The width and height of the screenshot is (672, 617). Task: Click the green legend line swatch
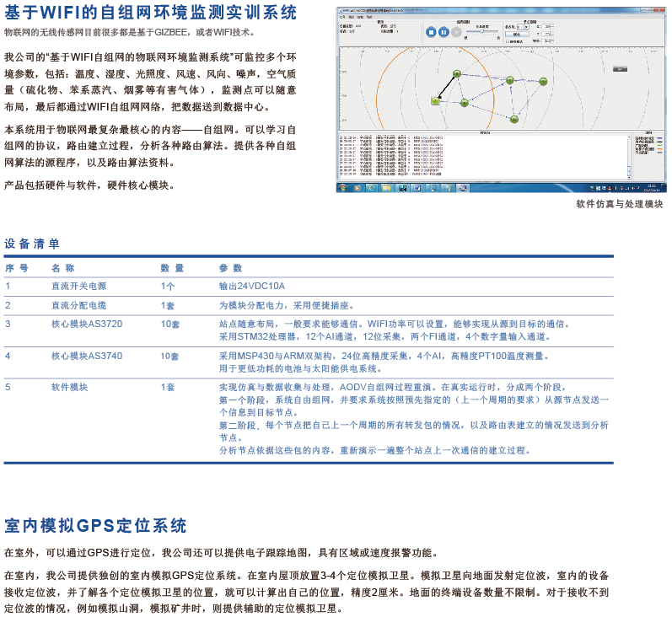[659, 145]
